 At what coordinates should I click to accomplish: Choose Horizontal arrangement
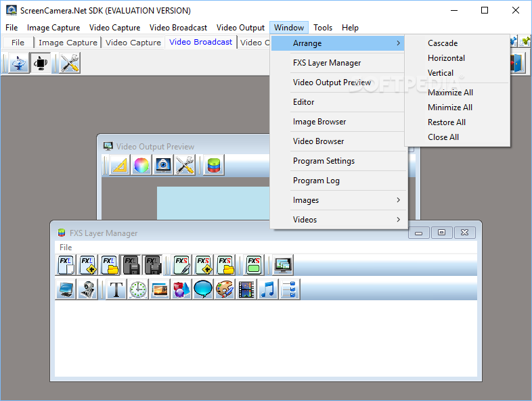446,58
